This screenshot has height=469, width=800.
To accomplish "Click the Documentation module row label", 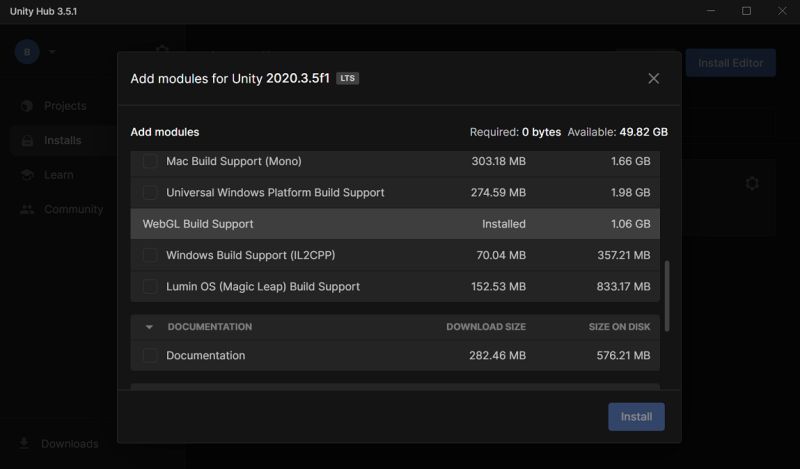I will tap(206, 355).
